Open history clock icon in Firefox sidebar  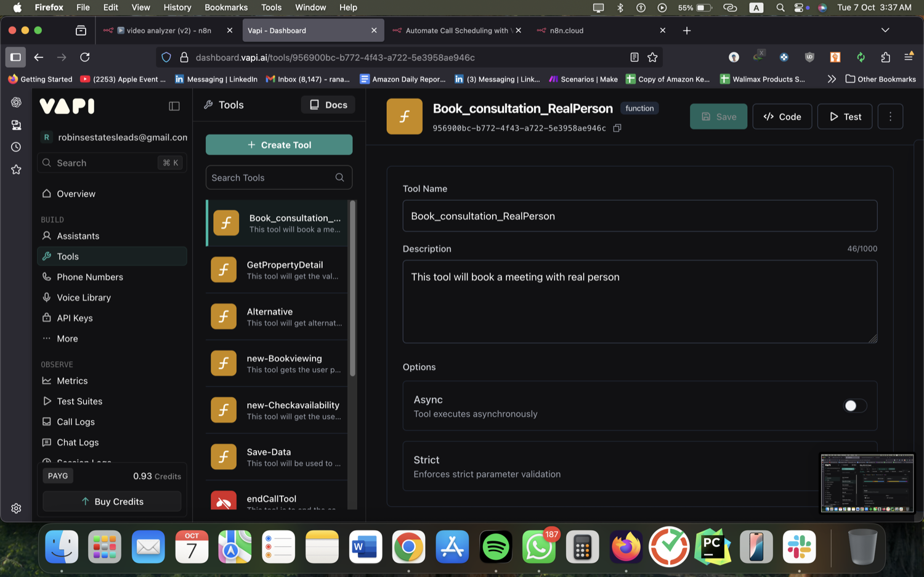tap(16, 147)
